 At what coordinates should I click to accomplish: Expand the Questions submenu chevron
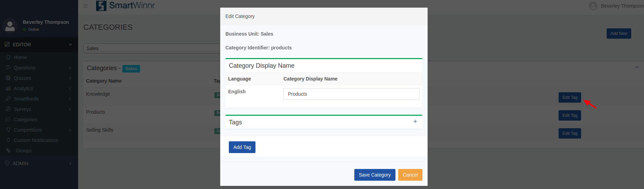(70, 68)
